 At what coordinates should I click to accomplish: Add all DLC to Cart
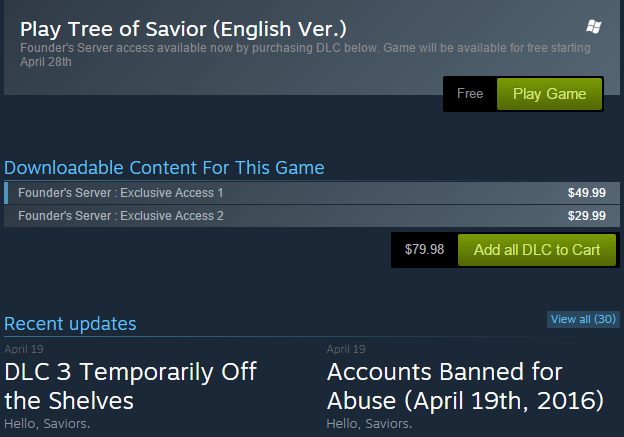[x=536, y=250]
